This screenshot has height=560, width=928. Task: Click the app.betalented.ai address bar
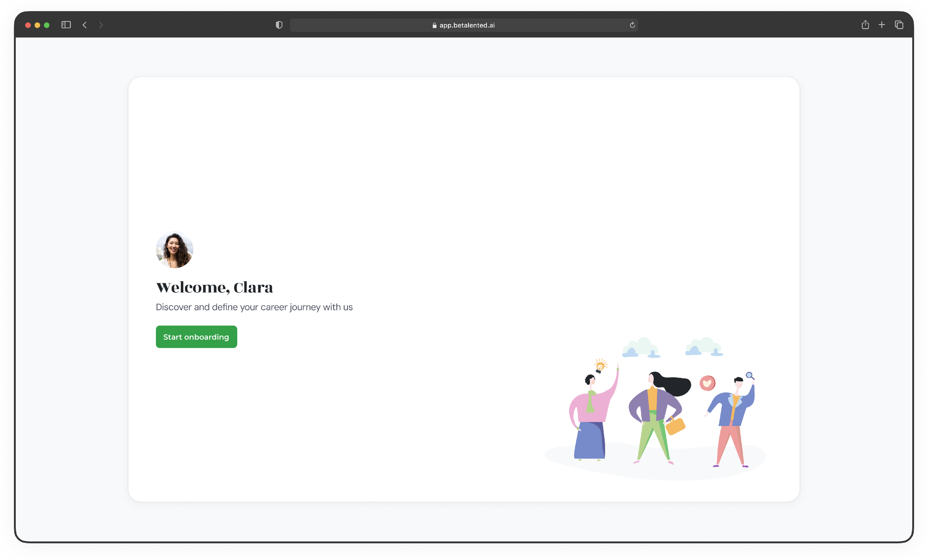467,25
